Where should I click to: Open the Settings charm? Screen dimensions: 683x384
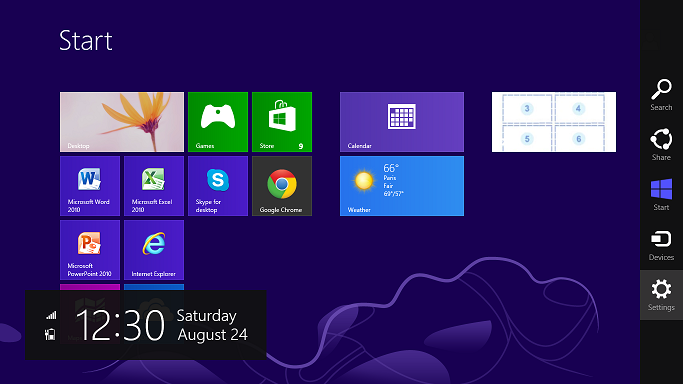[x=661, y=295]
